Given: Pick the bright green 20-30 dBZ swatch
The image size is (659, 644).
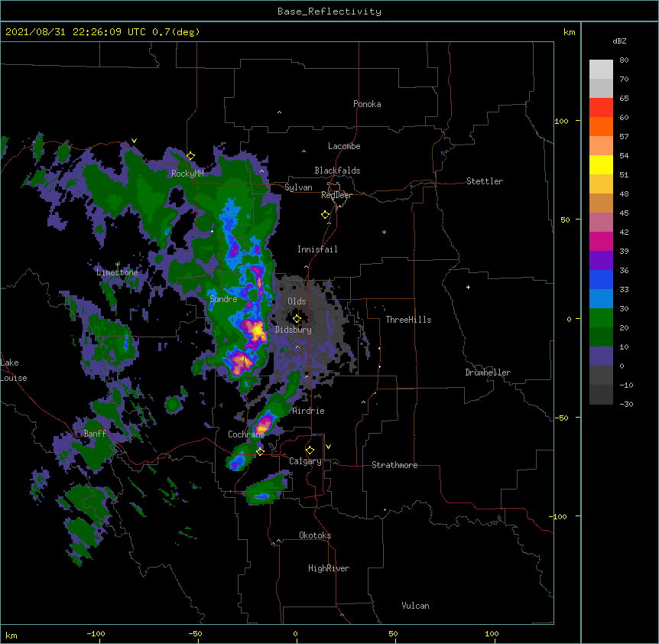Looking at the screenshot, I should pyautogui.click(x=601, y=318).
